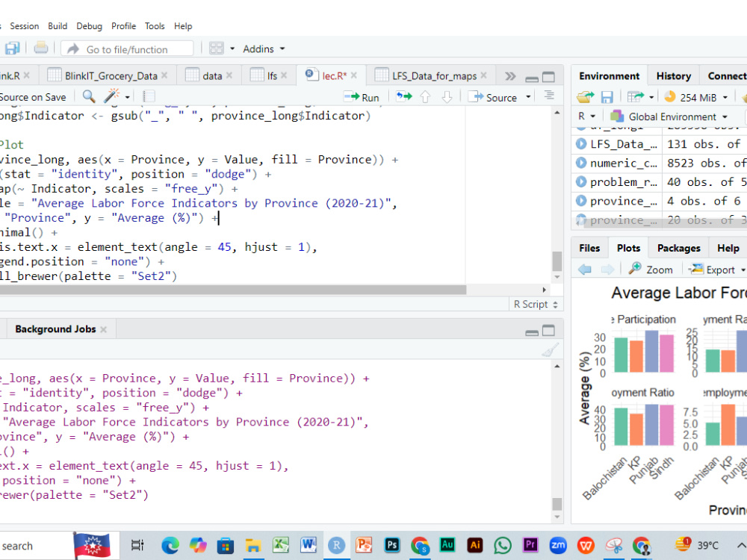The image size is (747, 560).
Task: Click the Go to file/function field
Action: pyautogui.click(x=127, y=49)
